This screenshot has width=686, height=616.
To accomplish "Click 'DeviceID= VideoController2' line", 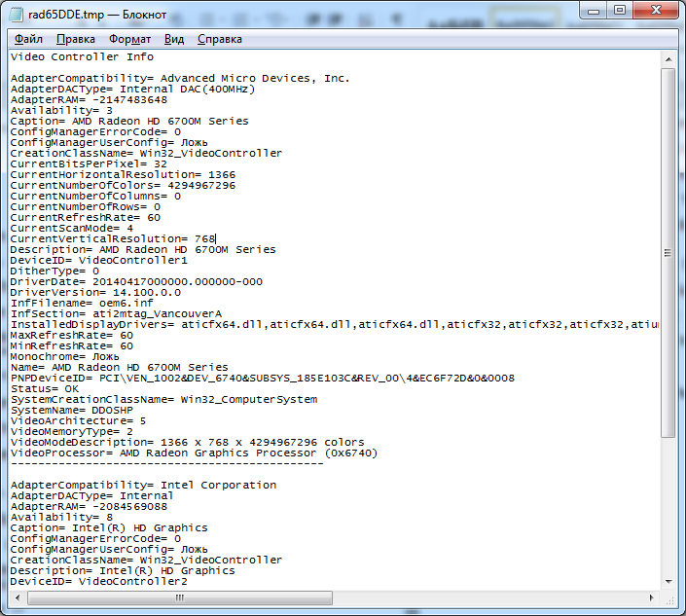I will tap(99, 582).
